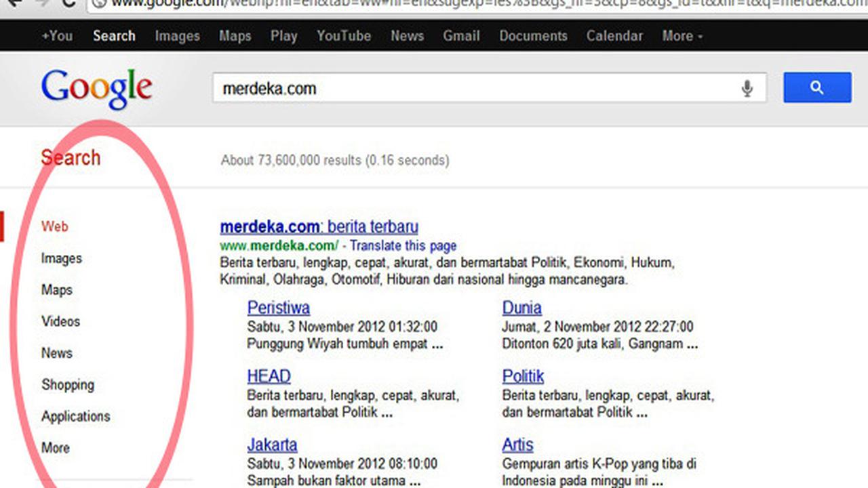This screenshot has height=488, width=868.
Task: Expand More in the left sidebar
Action: click(55, 448)
